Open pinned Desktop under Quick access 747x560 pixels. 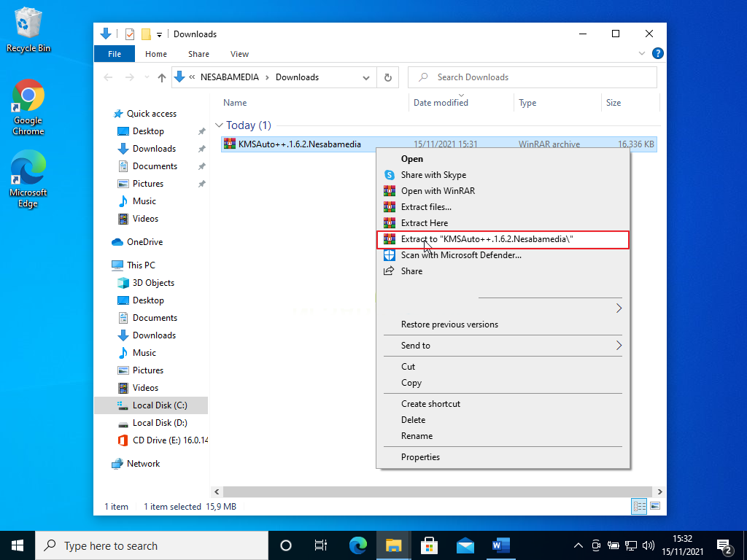[x=148, y=131]
